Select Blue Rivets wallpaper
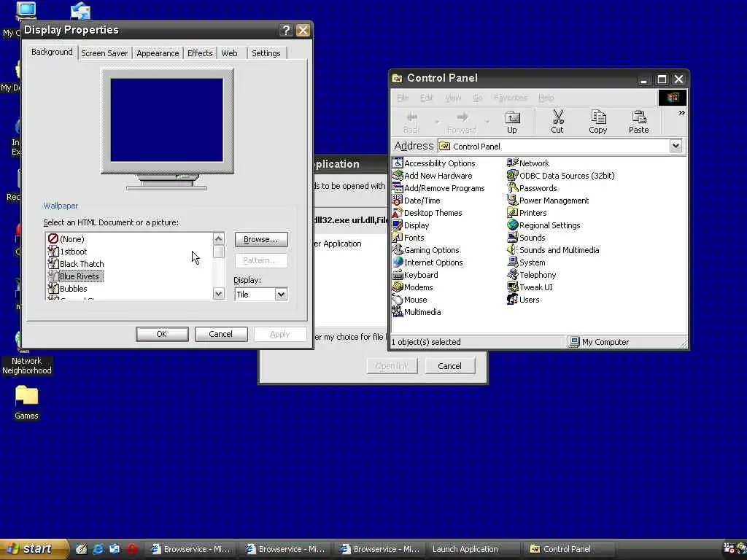Viewport: 747px width, 560px height. (x=75, y=276)
